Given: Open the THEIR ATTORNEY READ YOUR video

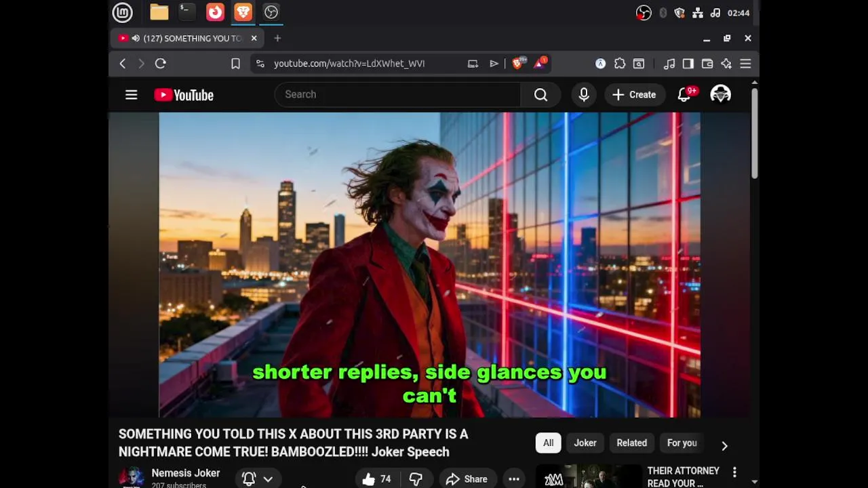Looking at the screenshot, I should pos(684,476).
